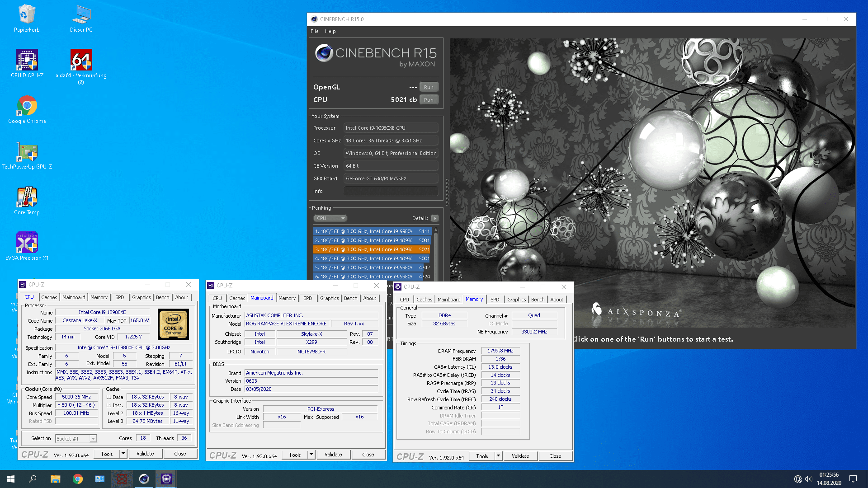Expand Tools dropdown arrow in left CPU-Z window
This screenshot has height=488, width=868.
(x=123, y=454)
